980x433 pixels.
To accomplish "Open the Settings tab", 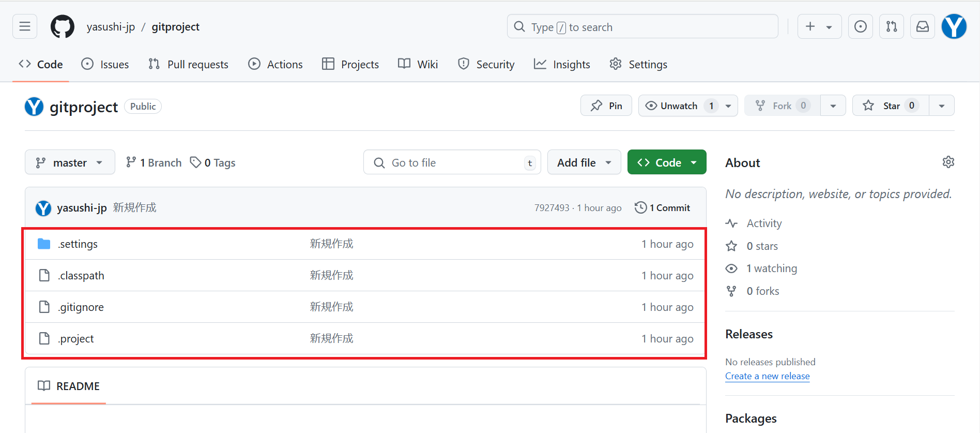I will pyautogui.click(x=638, y=64).
